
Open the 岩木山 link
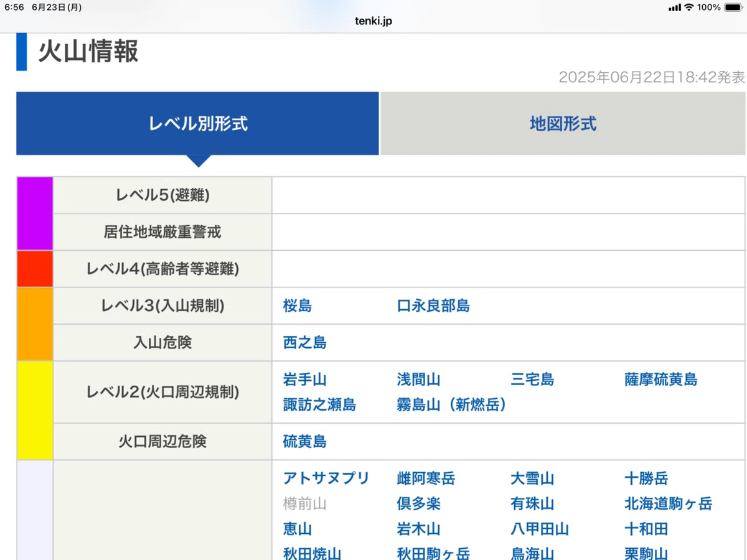tap(419, 529)
